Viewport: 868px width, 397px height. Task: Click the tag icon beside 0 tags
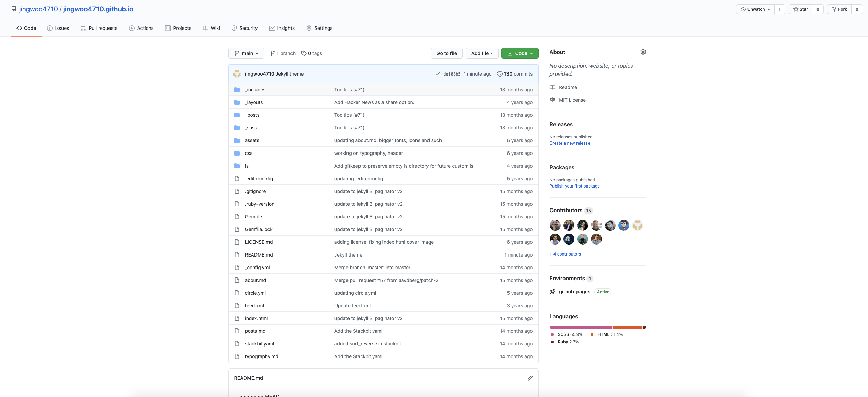tap(304, 53)
